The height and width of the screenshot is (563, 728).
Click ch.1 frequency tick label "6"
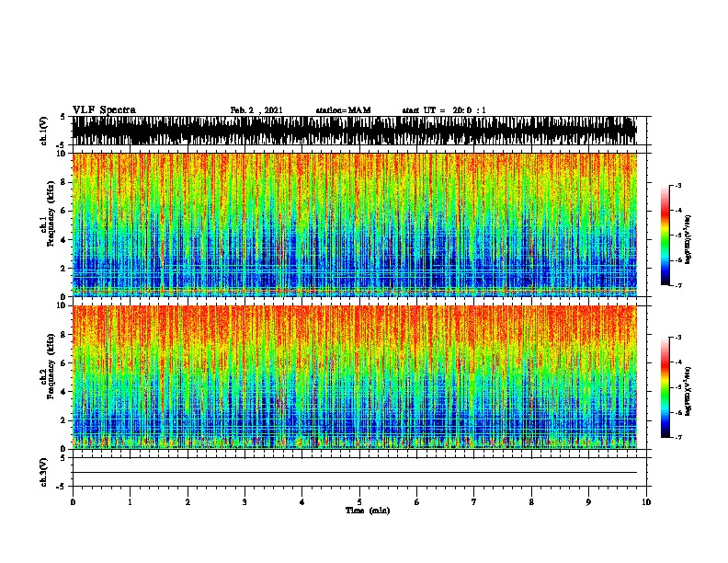tap(63, 211)
